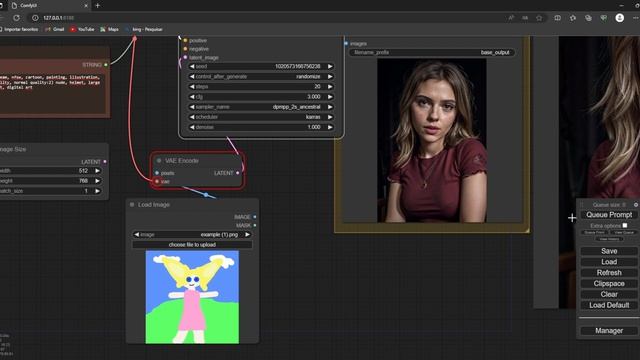Select the next image in Load Image node
640x360 pixels.
coord(247,235)
